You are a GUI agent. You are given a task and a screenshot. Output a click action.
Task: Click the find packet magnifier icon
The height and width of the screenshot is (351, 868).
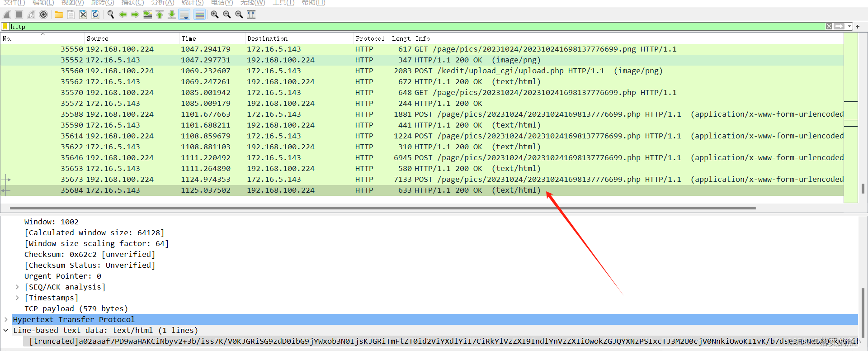pyautogui.click(x=110, y=14)
